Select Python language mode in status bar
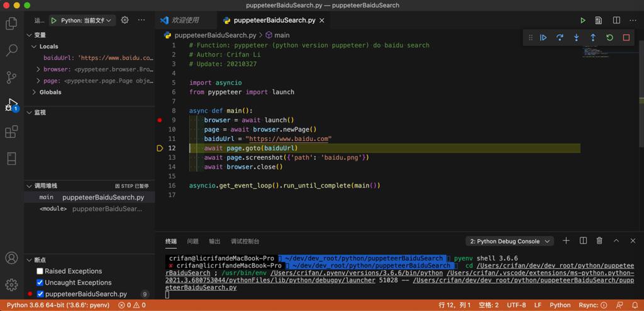 click(x=560, y=305)
